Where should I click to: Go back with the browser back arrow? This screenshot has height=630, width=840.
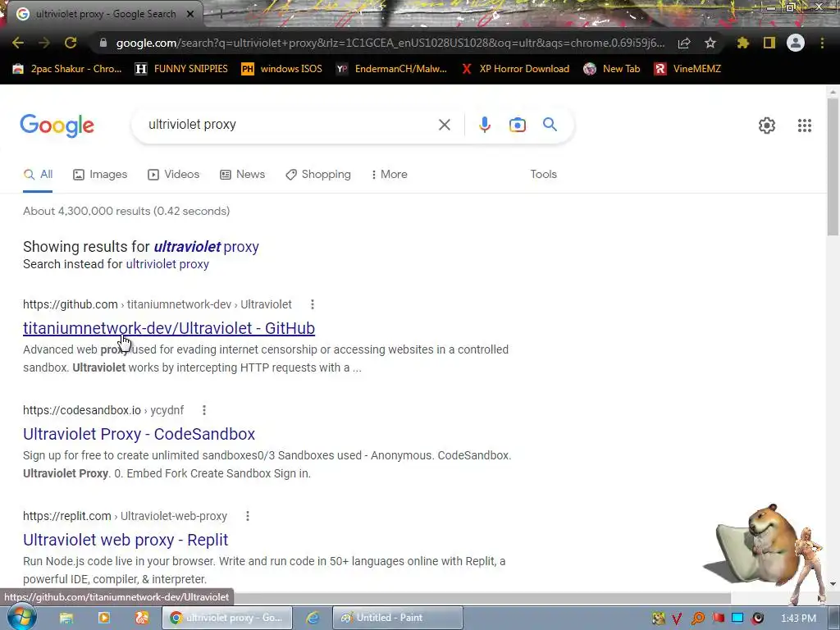[x=18, y=43]
